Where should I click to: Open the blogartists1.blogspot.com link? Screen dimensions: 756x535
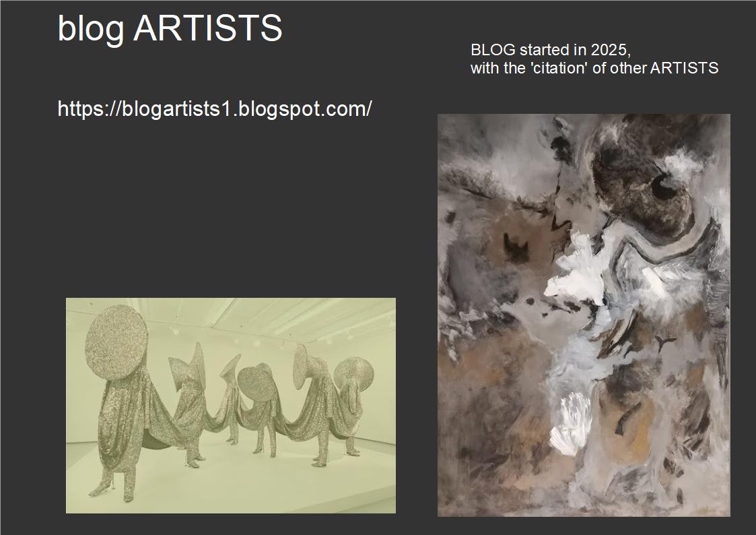coord(215,109)
